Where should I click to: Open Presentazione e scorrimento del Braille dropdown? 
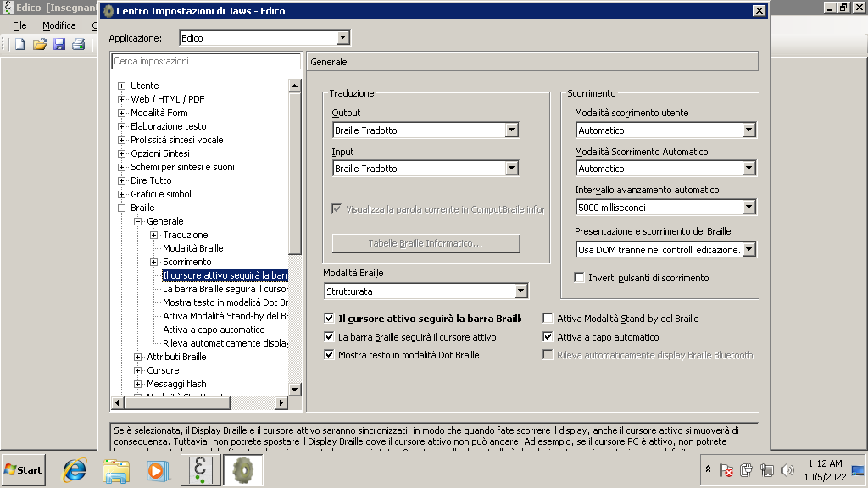[748, 250]
